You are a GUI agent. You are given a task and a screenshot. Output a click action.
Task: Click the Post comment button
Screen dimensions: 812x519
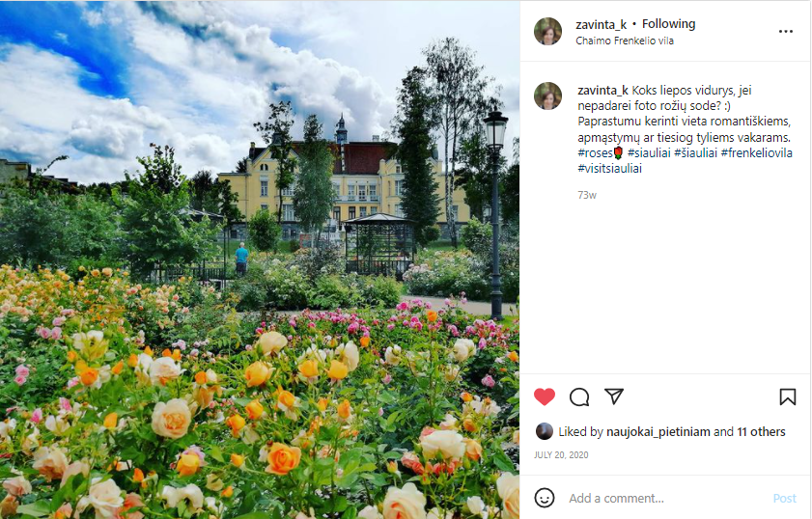[784, 499]
